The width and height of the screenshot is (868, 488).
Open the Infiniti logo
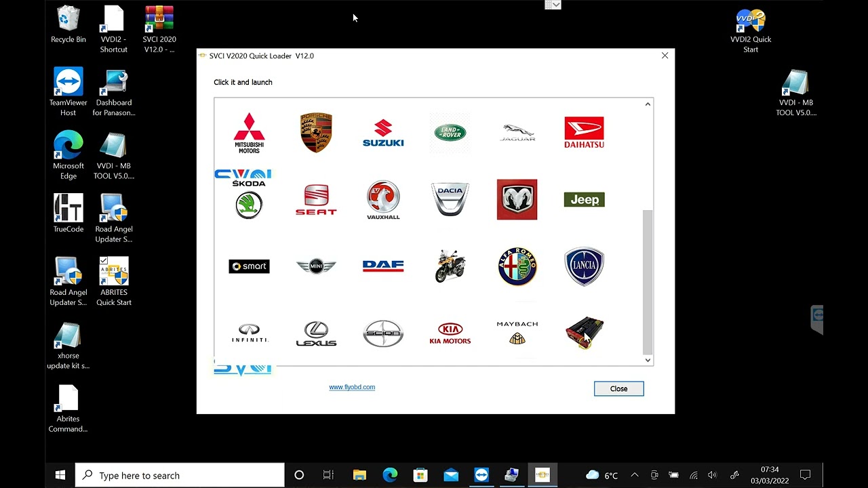point(249,333)
